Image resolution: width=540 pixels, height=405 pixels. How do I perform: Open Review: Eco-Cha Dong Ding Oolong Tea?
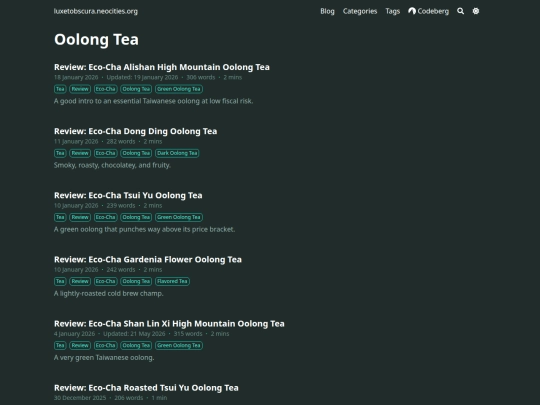click(136, 131)
